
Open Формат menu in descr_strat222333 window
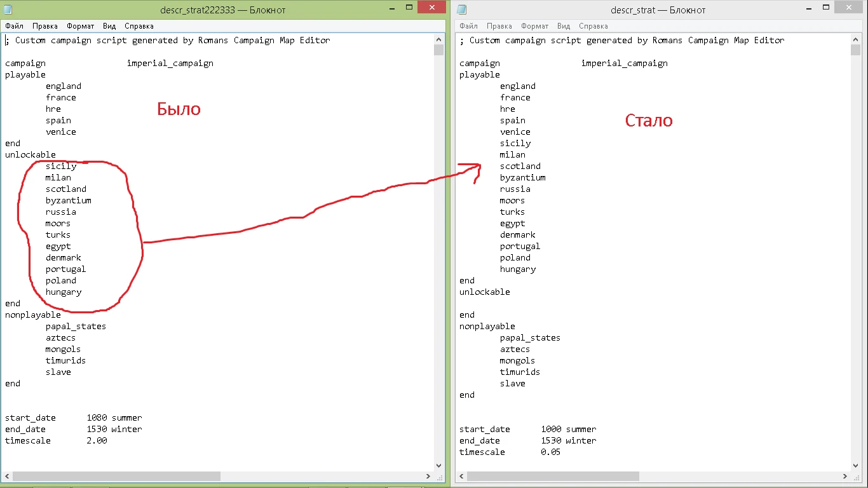pyautogui.click(x=80, y=26)
